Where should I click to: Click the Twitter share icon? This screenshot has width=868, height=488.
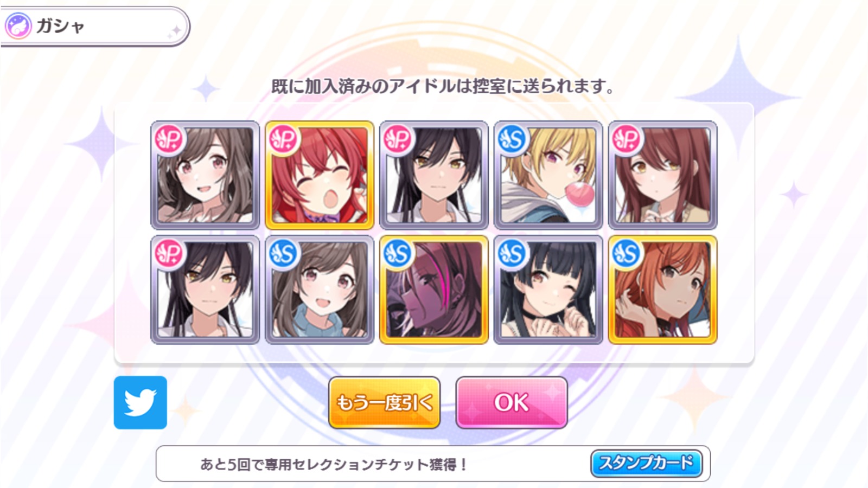(x=141, y=402)
